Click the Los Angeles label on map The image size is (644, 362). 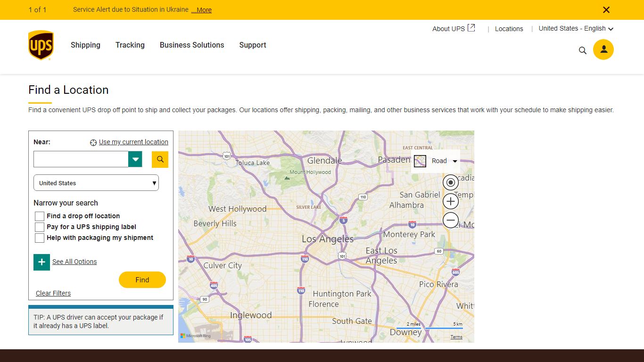point(328,239)
